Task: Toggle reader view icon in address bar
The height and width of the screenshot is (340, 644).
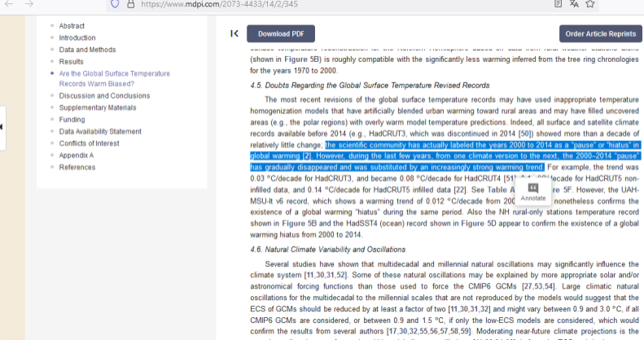Action: click(x=558, y=4)
